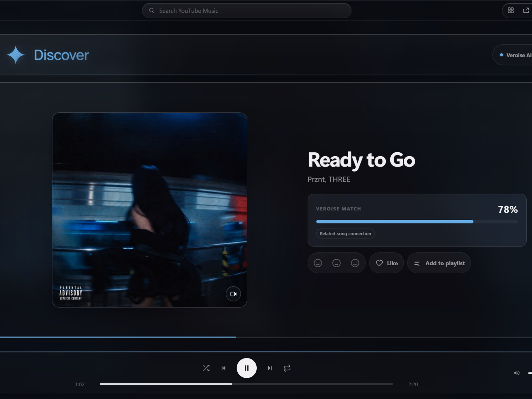Viewport: 532px width, 399px height.
Task: Open the grid layout icon
Action: pos(511,10)
